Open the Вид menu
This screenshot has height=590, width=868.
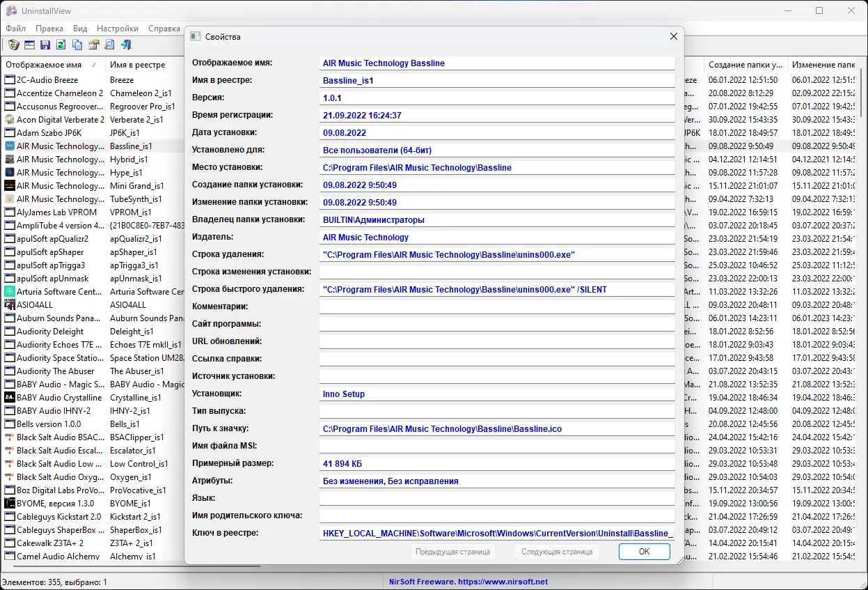pyautogui.click(x=80, y=29)
